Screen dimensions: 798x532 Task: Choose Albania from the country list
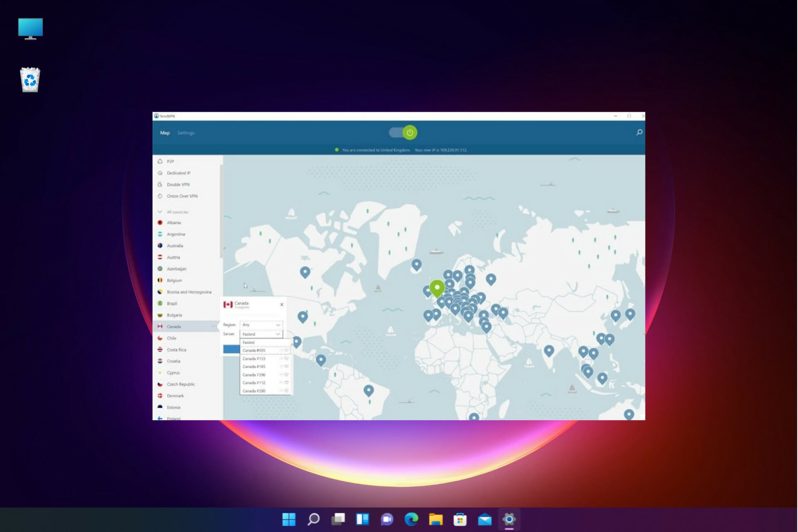pos(187,223)
